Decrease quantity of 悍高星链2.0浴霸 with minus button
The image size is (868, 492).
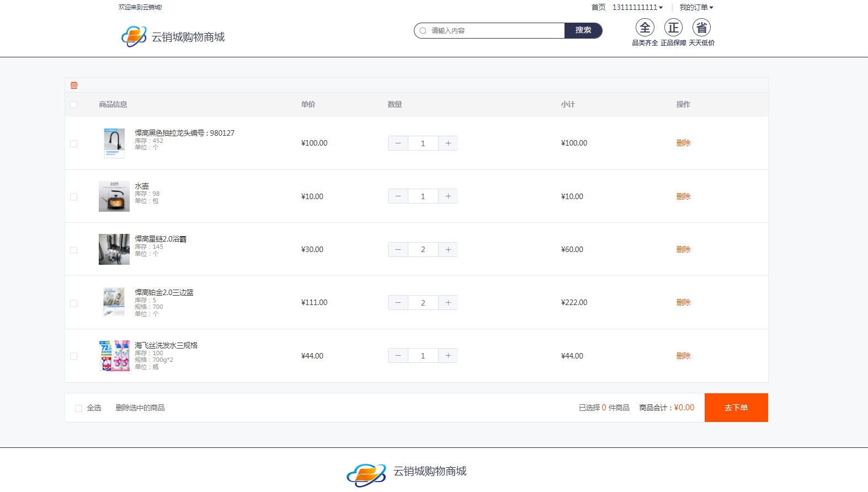pos(398,250)
